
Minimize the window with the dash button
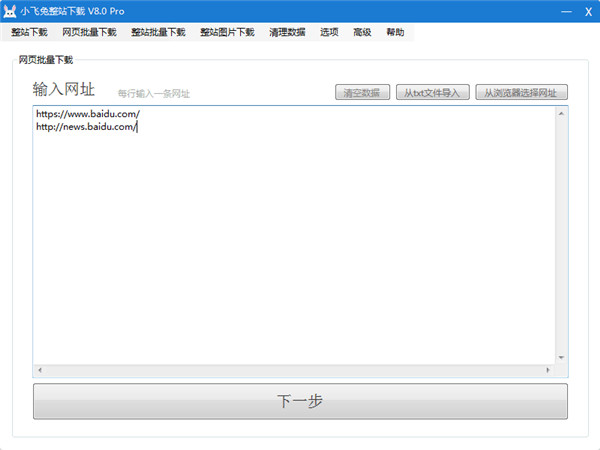pos(566,11)
